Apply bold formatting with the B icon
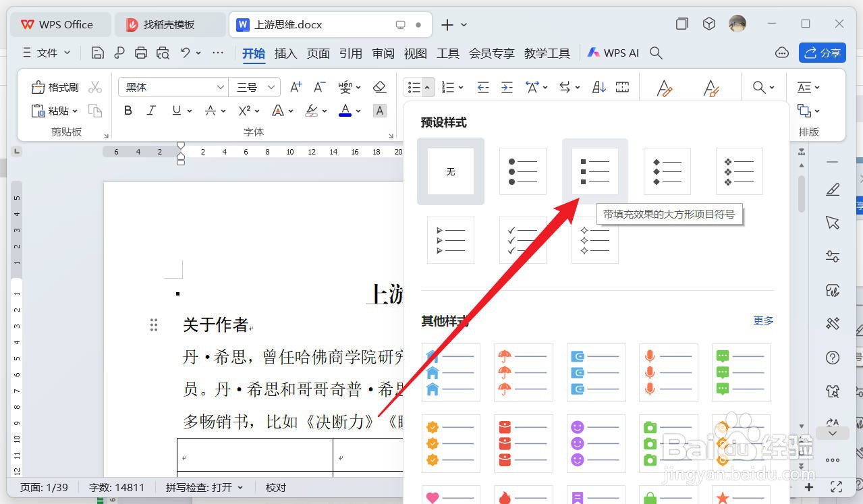Image resolution: width=863 pixels, height=504 pixels. pos(128,111)
